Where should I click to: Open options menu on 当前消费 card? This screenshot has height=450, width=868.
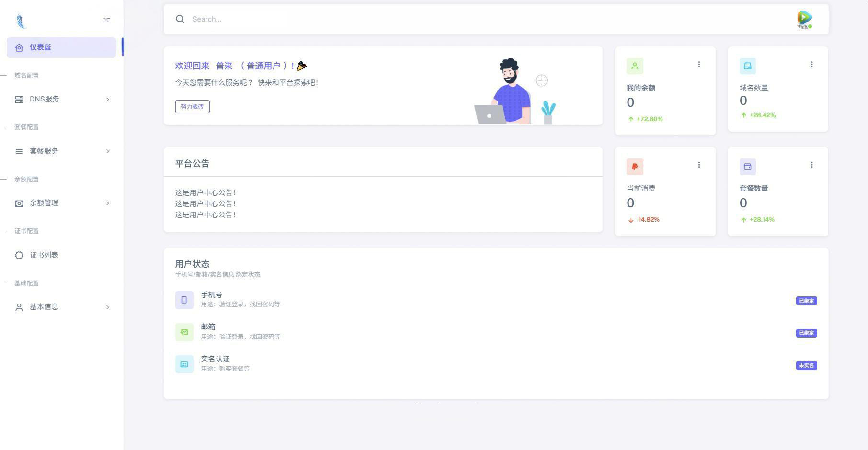699,165
